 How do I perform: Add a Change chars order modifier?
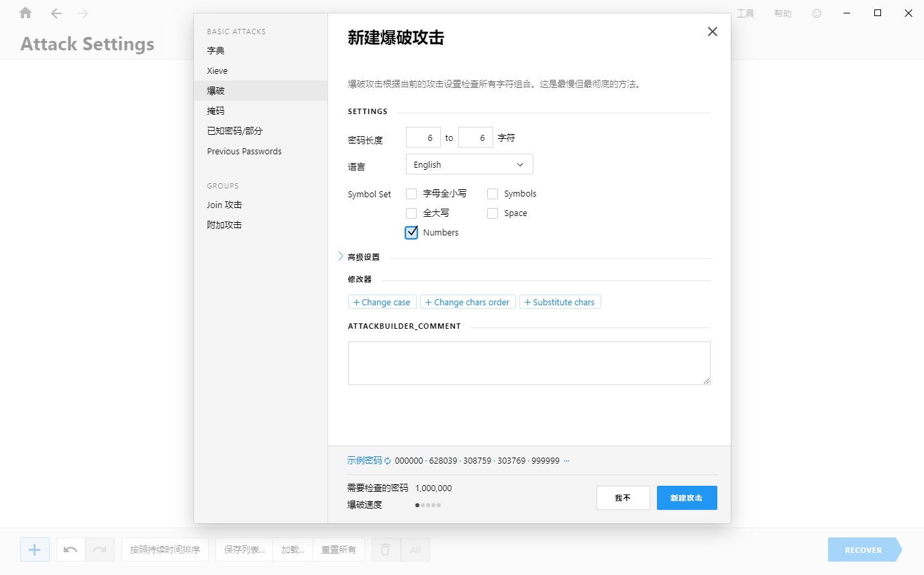click(x=468, y=302)
